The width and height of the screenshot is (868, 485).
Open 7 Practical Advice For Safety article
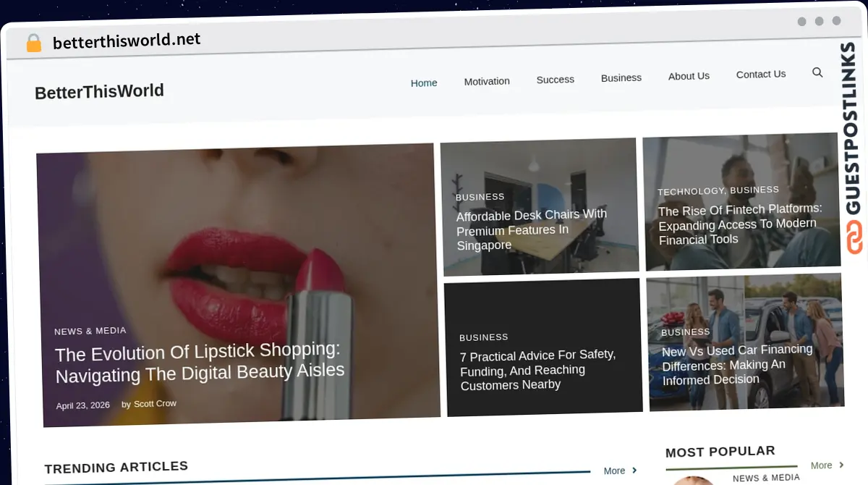pos(537,370)
